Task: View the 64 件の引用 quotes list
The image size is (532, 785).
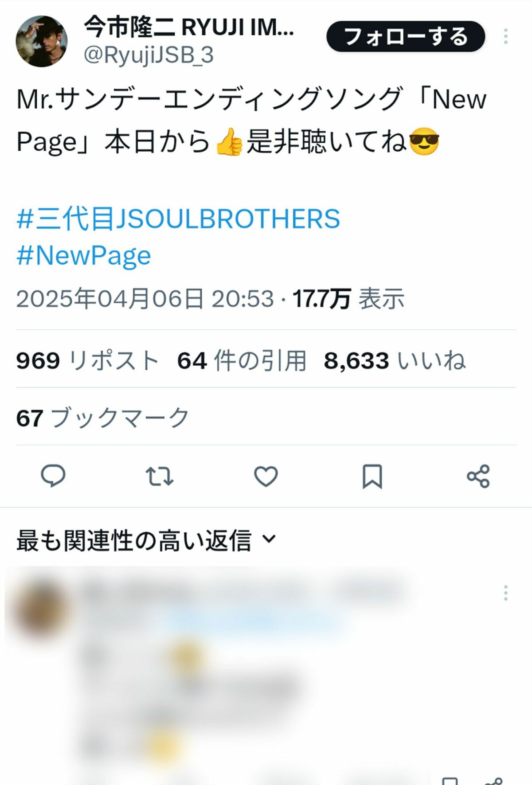Action: coord(242,360)
